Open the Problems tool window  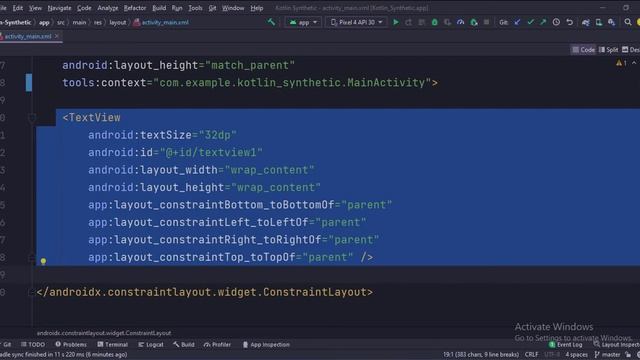point(71,344)
